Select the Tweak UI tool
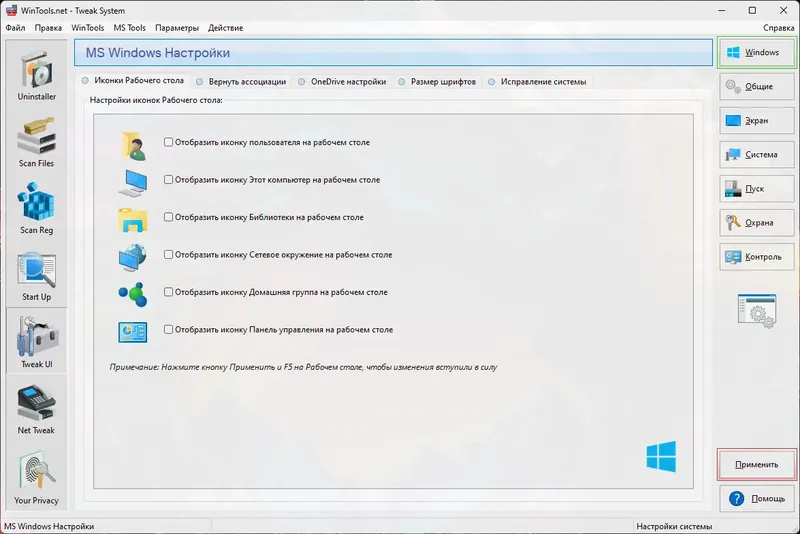800x534 pixels. [36, 341]
